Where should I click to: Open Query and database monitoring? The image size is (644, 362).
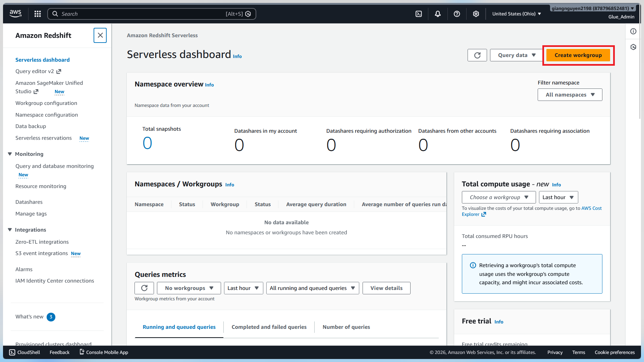point(55,166)
